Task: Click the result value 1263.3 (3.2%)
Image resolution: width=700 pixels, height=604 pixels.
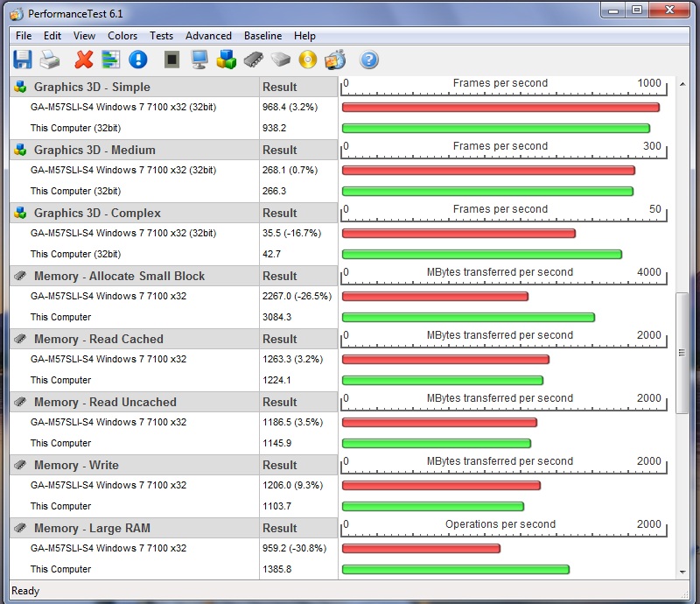Action: (x=292, y=359)
